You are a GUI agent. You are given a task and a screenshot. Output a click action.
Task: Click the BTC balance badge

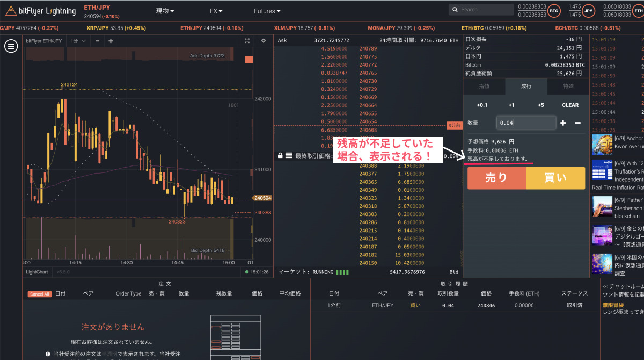pyautogui.click(x=554, y=11)
